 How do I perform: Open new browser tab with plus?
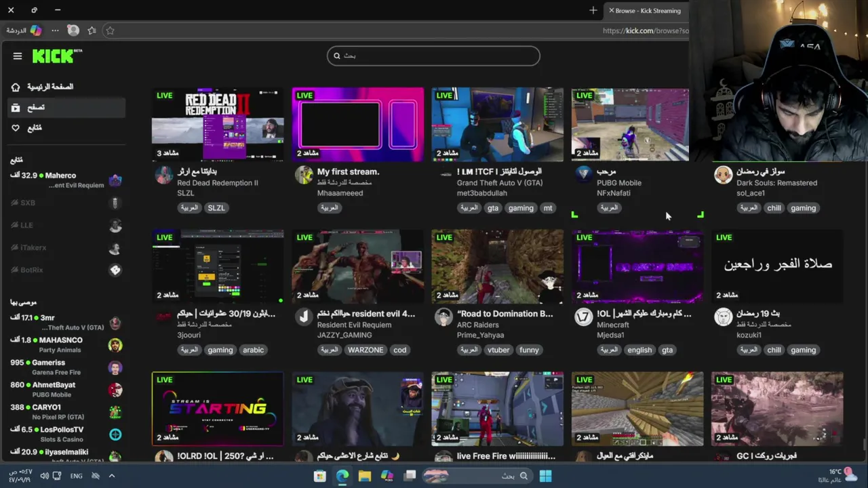point(593,10)
